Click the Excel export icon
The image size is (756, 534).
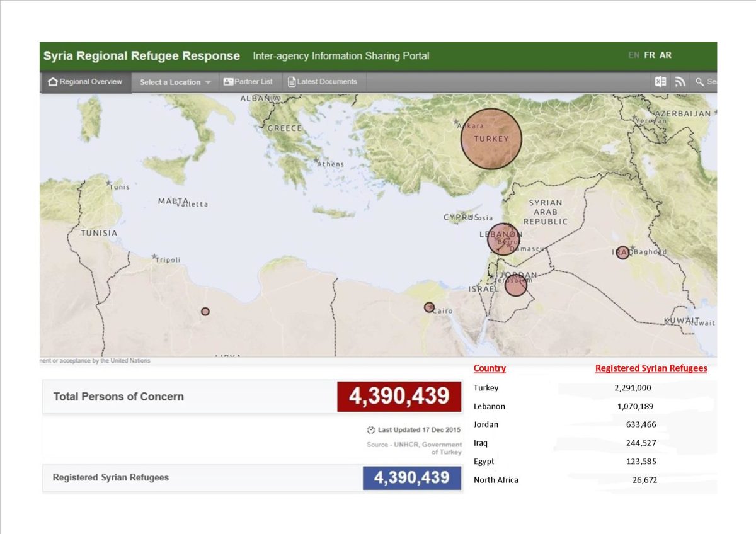click(x=660, y=82)
